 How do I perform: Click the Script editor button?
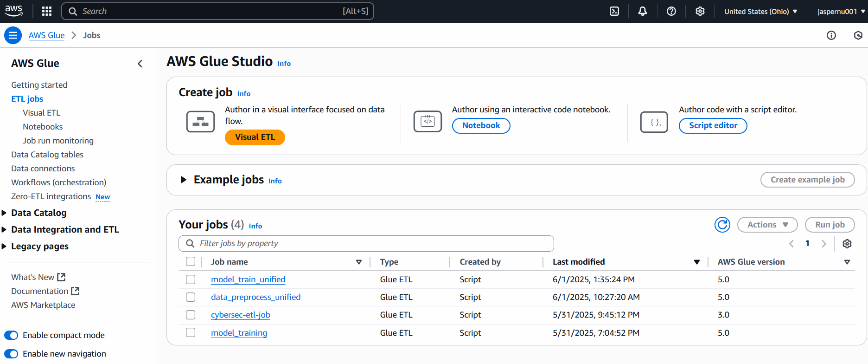click(x=713, y=125)
